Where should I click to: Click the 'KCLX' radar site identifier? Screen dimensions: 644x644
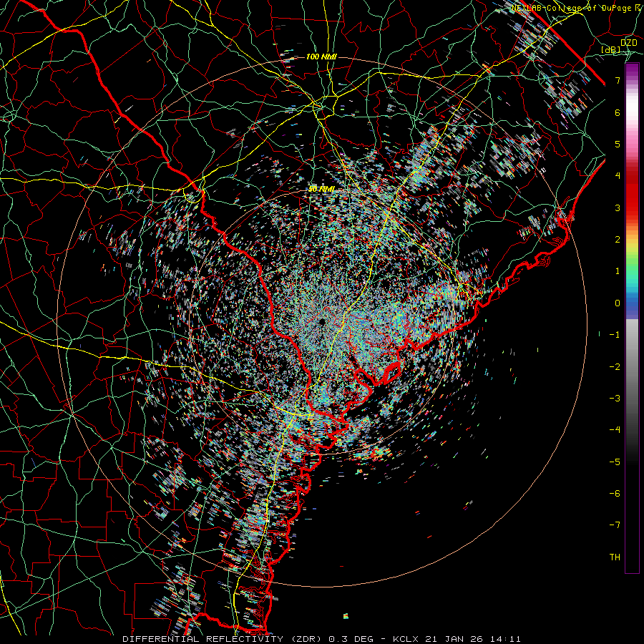coord(406,639)
